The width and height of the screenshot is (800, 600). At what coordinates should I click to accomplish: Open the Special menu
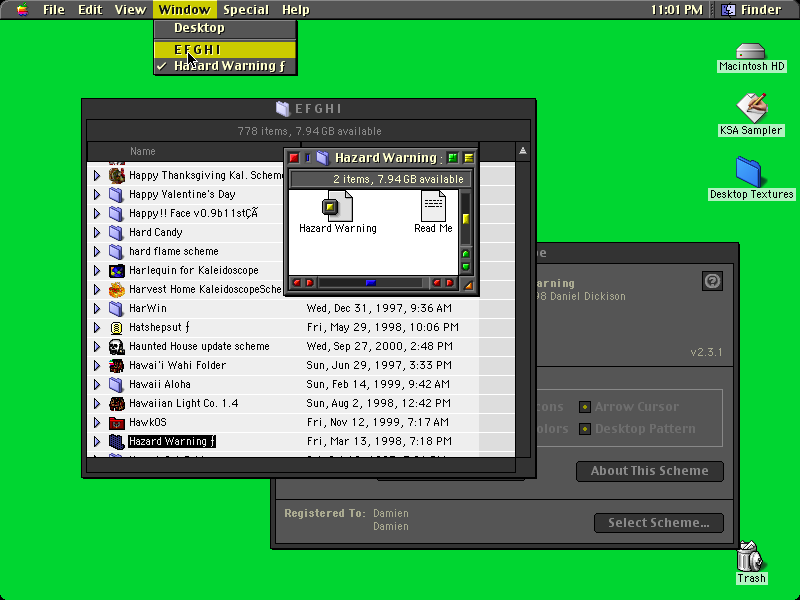tap(246, 10)
